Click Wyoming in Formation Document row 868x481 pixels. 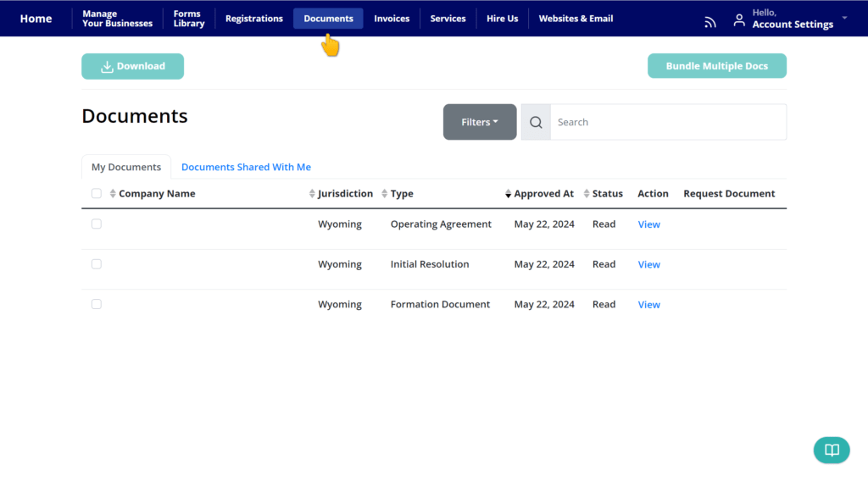340,304
